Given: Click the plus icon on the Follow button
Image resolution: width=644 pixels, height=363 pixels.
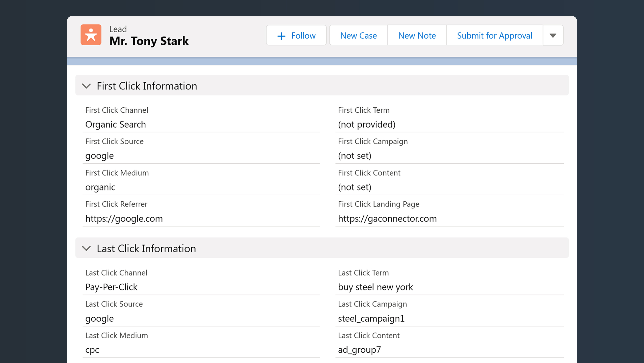Looking at the screenshot, I should click(x=281, y=36).
